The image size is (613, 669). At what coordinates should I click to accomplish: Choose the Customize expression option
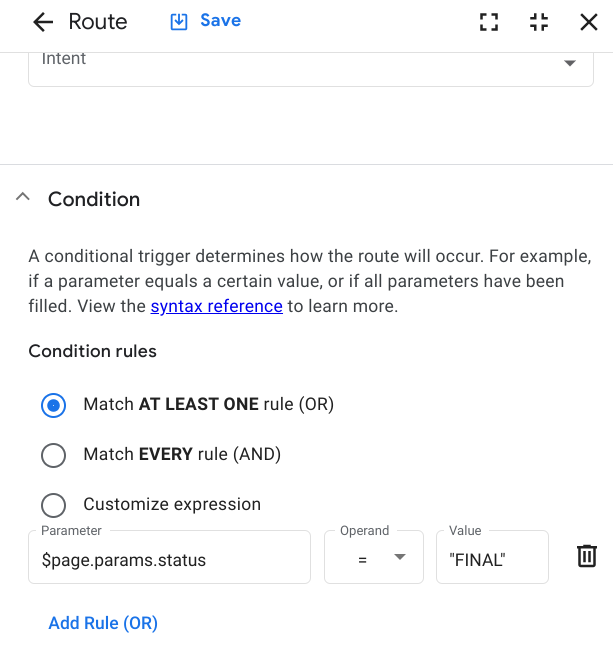tap(54, 505)
